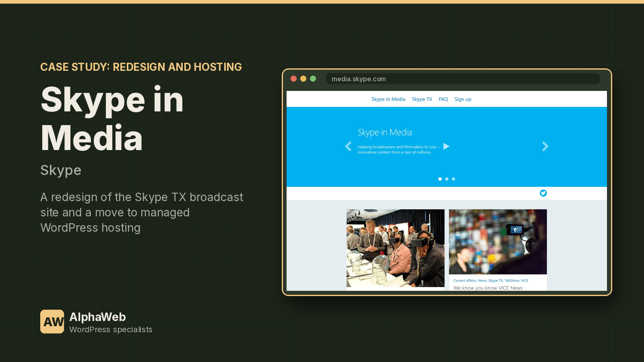The image size is (644, 362).
Task: Click the CASE STUDY: REDESIGN AND HOSTING heading
Action: (x=141, y=67)
